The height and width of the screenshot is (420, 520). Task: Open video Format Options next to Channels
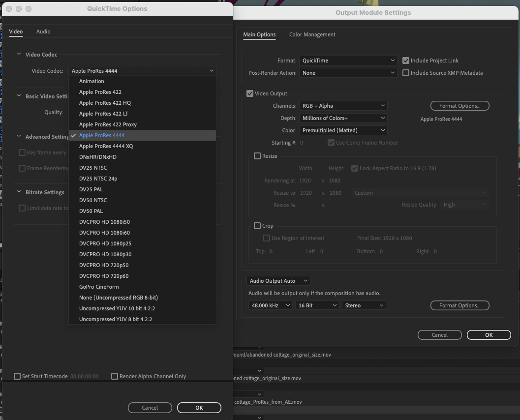coord(459,106)
